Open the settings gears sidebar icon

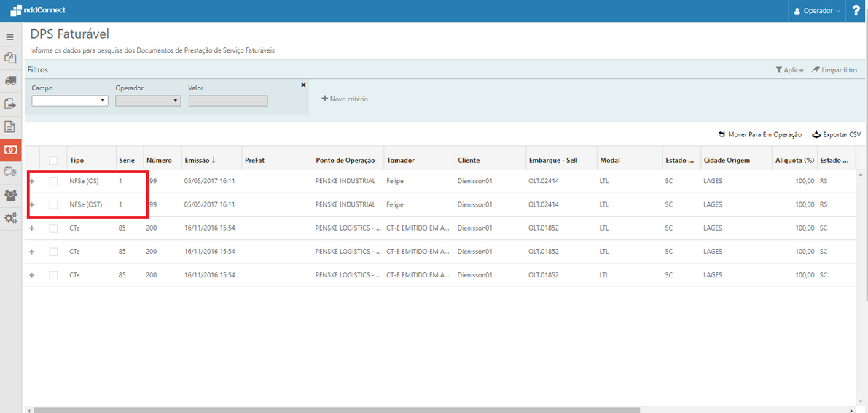pos(10,217)
